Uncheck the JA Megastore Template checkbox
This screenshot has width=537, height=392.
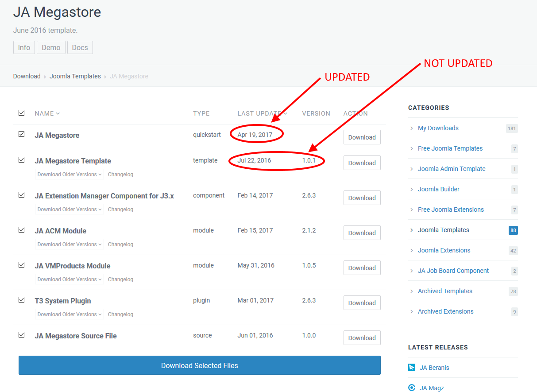click(x=21, y=160)
